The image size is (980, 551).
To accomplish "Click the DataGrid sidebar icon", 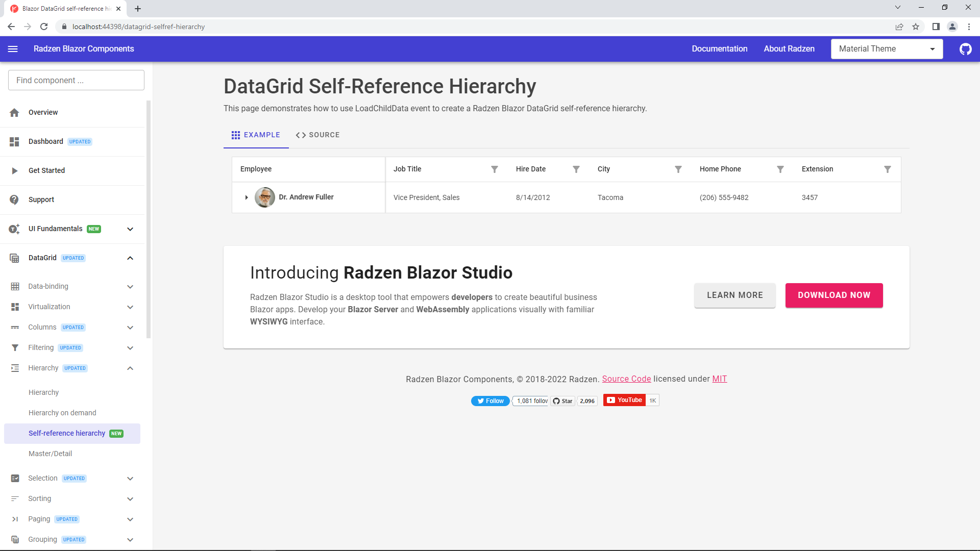I will [14, 258].
